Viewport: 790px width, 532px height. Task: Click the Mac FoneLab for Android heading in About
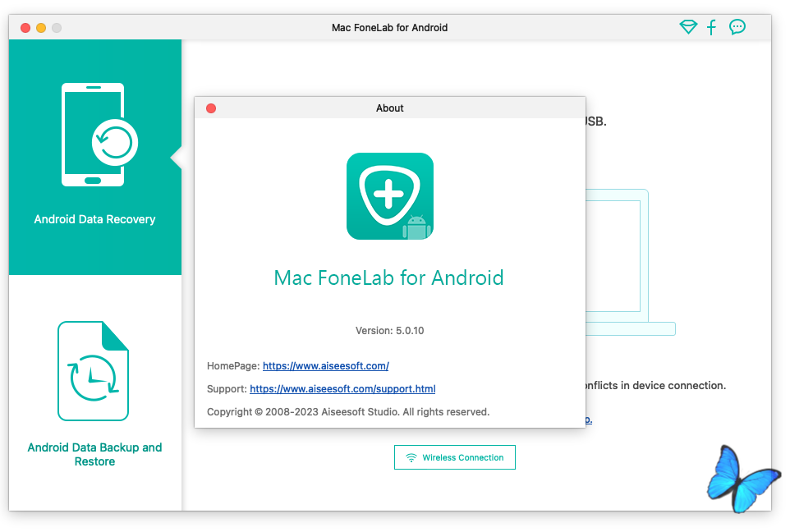pyautogui.click(x=388, y=278)
